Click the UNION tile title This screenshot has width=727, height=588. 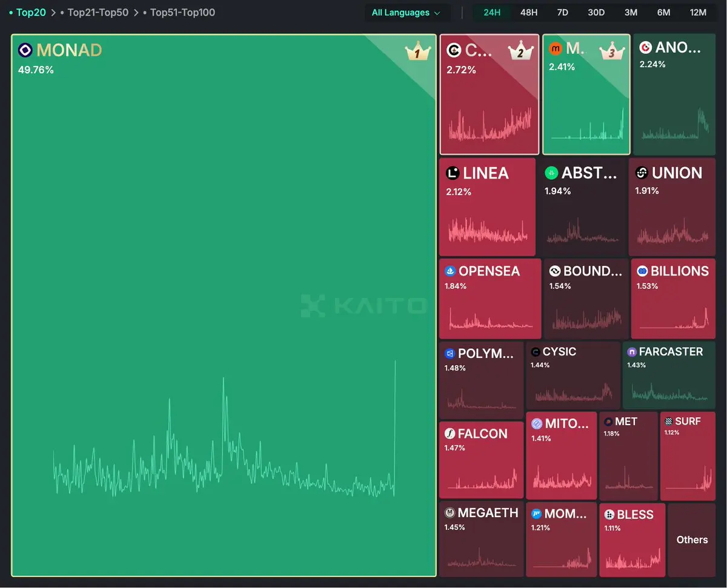[x=677, y=173]
